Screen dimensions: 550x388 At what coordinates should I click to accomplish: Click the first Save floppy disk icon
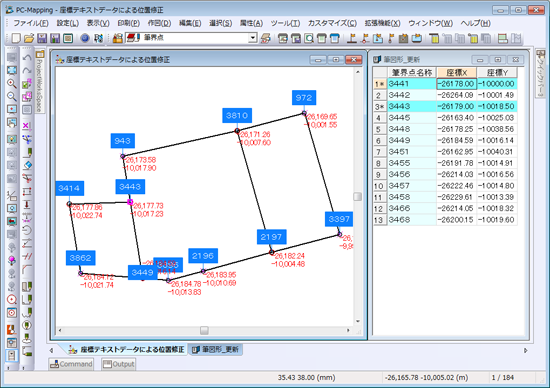point(42,38)
